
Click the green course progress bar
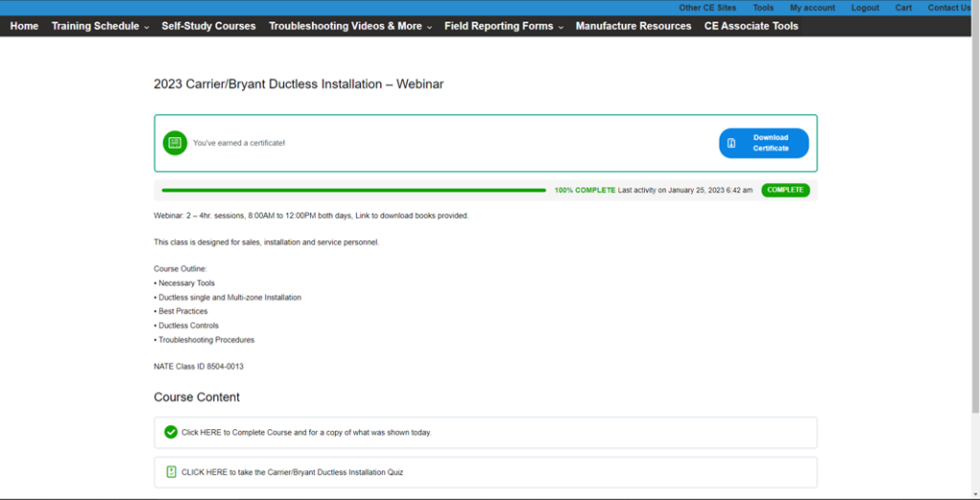pyautogui.click(x=354, y=191)
